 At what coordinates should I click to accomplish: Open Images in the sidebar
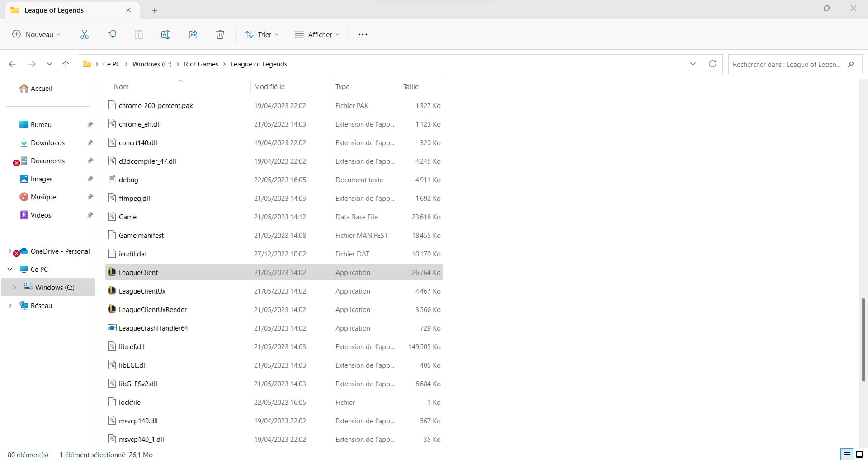(x=42, y=179)
